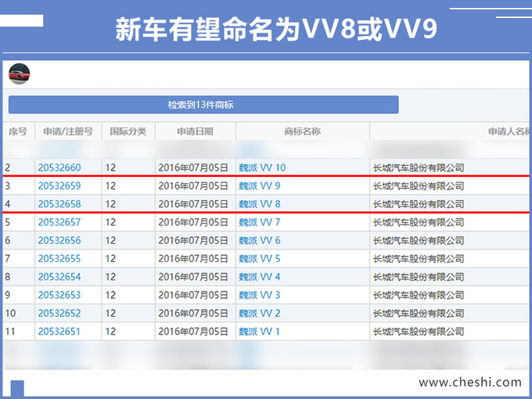Click 长城汽车股份有限公司 in the VV 10 row
Image resolution: width=532 pixels, height=399 pixels.
coord(419,167)
